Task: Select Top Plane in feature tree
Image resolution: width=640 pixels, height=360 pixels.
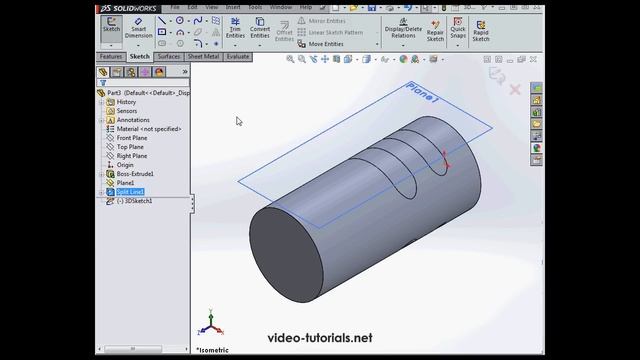Action: (130, 147)
